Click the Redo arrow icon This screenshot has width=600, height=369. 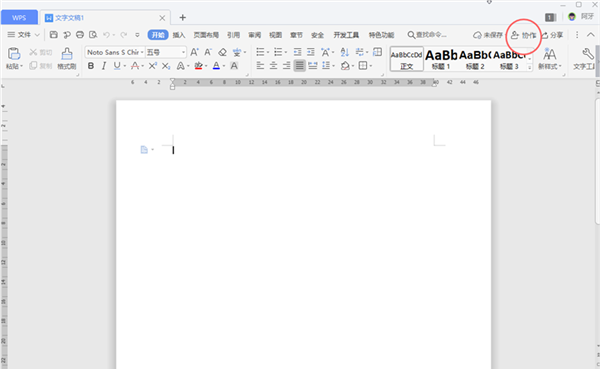[x=124, y=35]
